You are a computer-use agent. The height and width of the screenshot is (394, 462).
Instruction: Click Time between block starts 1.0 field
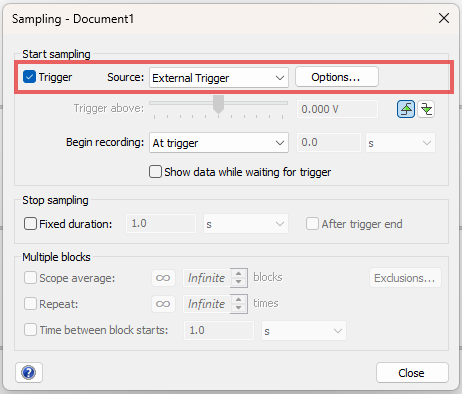click(219, 330)
